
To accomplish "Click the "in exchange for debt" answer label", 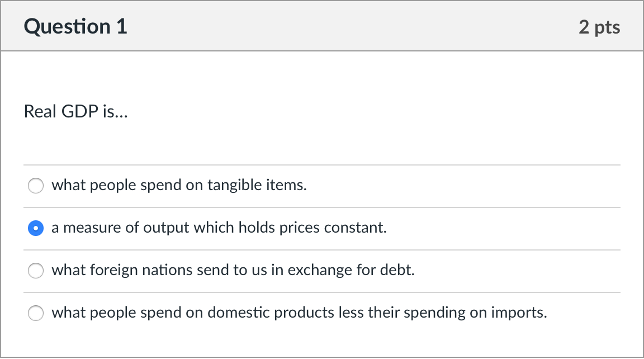I will [233, 270].
